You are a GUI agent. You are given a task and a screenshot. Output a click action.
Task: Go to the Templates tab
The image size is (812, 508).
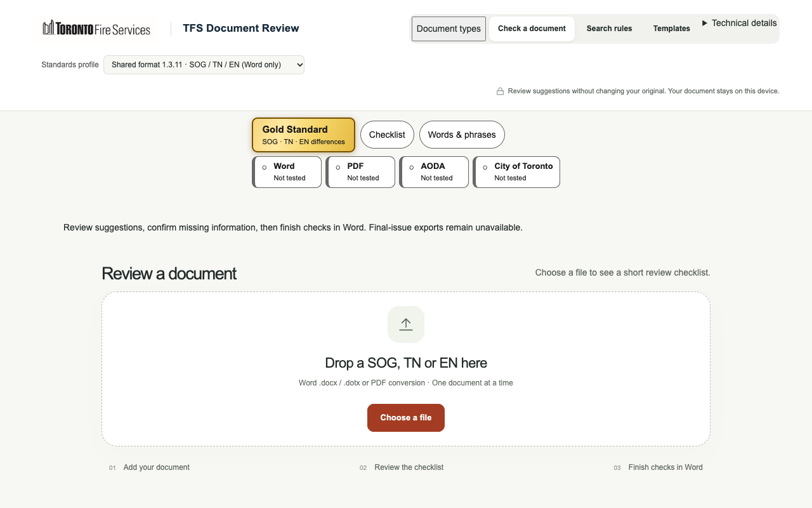coord(671,29)
